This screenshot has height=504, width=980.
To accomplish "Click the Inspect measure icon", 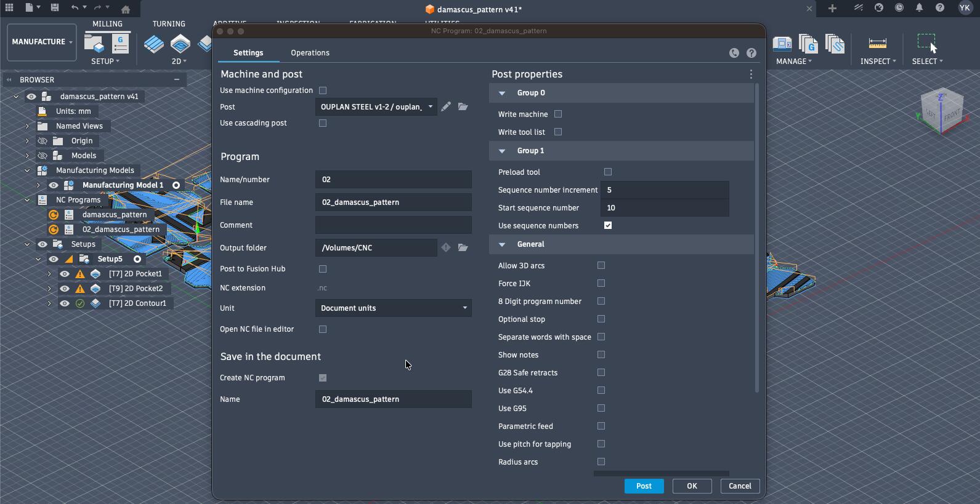I will pyautogui.click(x=877, y=43).
